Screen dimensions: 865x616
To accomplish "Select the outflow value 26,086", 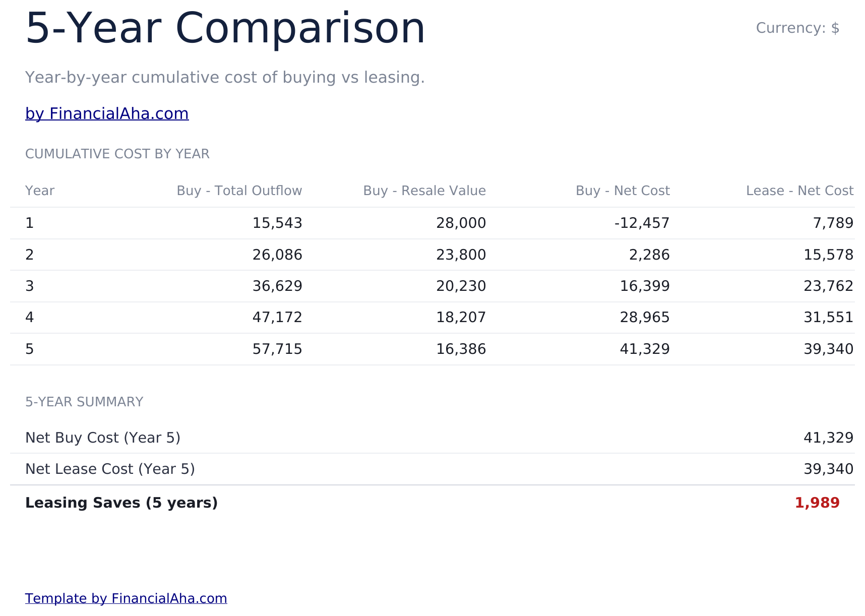I will pyautogui.click(x=277, y=255).
